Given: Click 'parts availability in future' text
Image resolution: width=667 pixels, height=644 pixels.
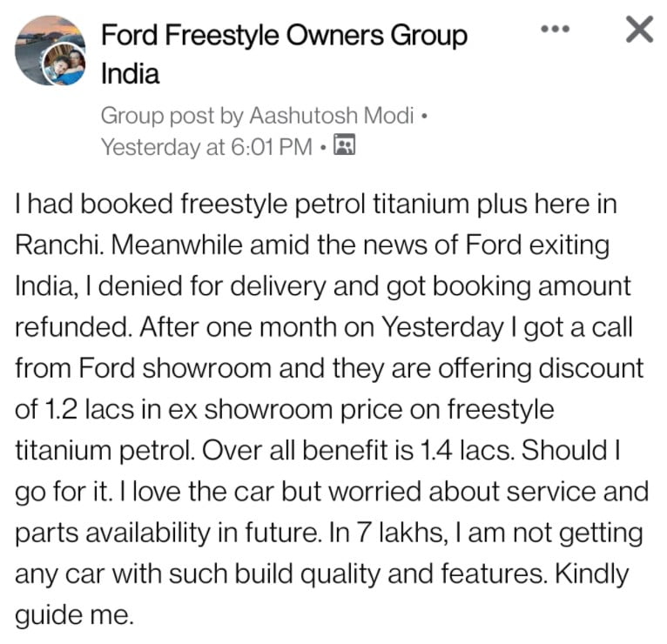Looking at the screenshot, I should tap(168, 533).
